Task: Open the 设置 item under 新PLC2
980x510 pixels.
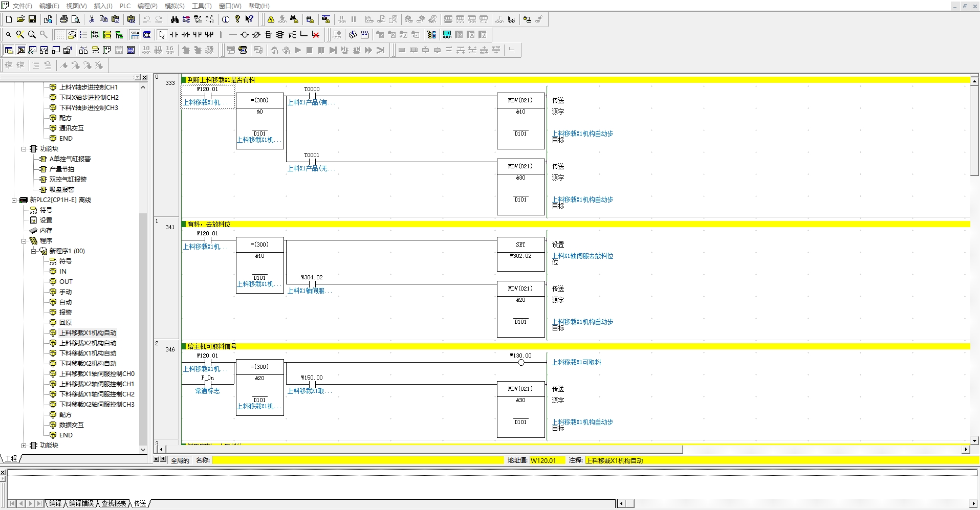Action: click(46, 220)
